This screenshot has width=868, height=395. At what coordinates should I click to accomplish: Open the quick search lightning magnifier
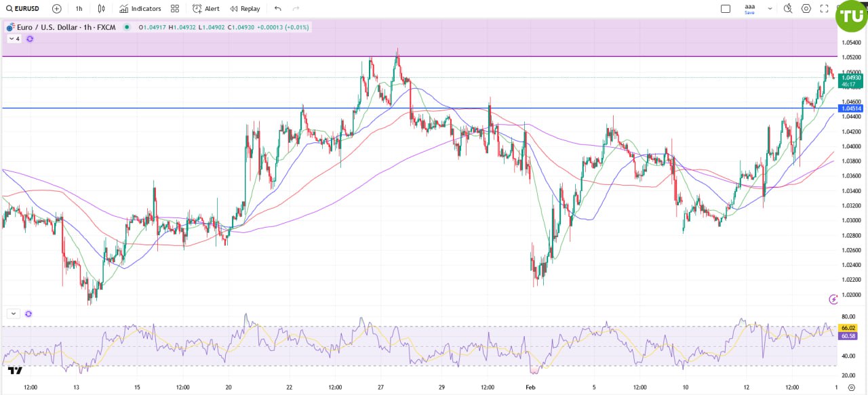click(x=788, y=9)
